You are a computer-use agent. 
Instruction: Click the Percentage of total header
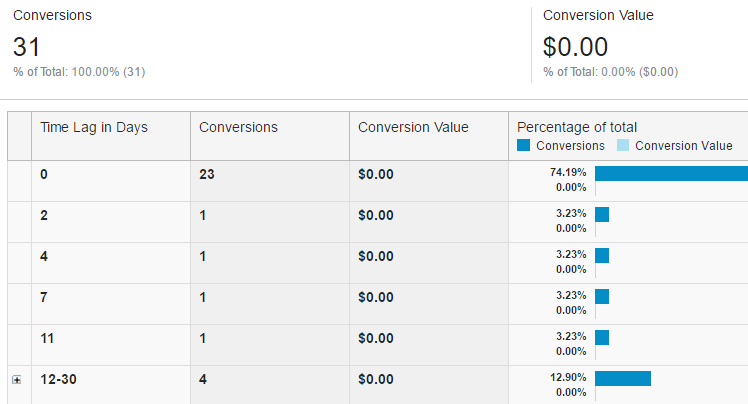[577, 127]
